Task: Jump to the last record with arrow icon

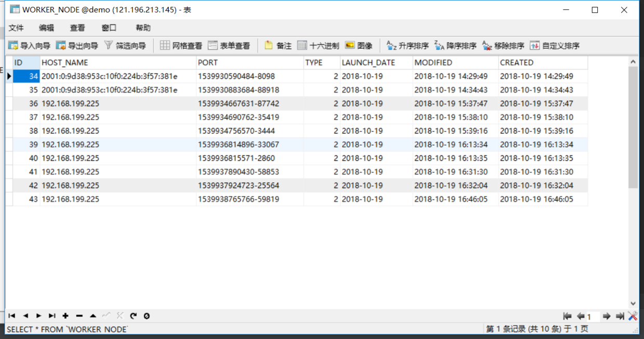Action: (x=52, y=315)
